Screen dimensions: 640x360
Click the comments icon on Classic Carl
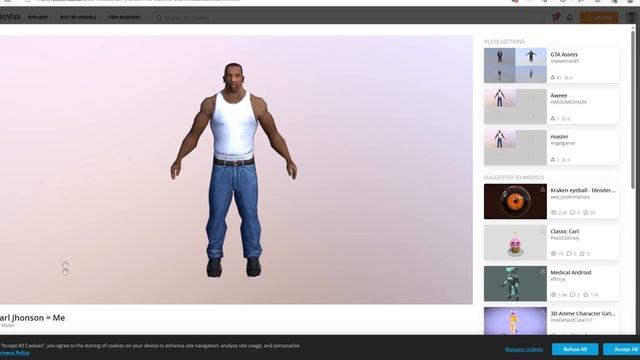(569, 254)
